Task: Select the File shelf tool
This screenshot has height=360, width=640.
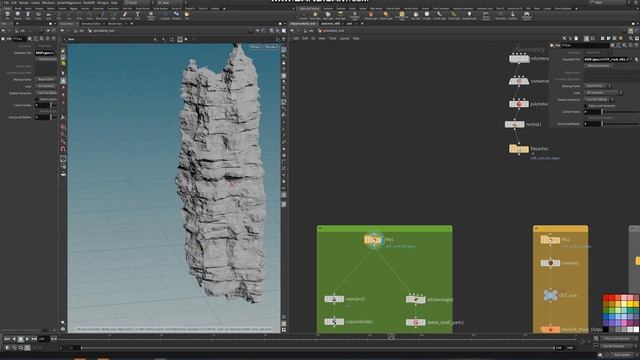Action: [x=187, y=16]
